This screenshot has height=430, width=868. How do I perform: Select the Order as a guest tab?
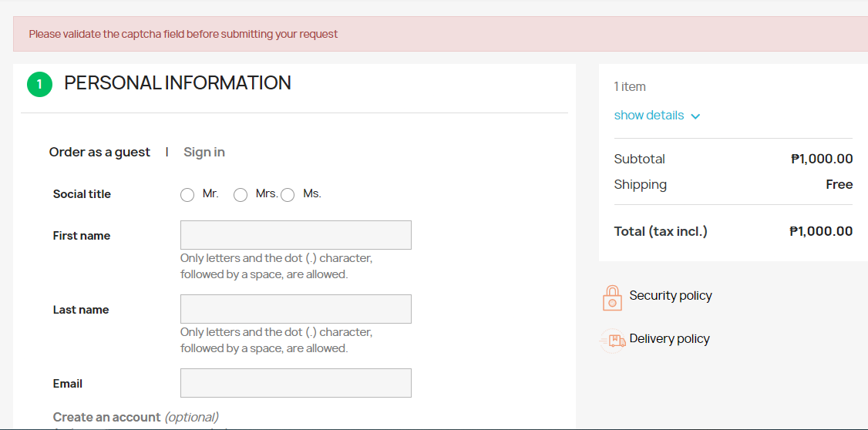99,152
